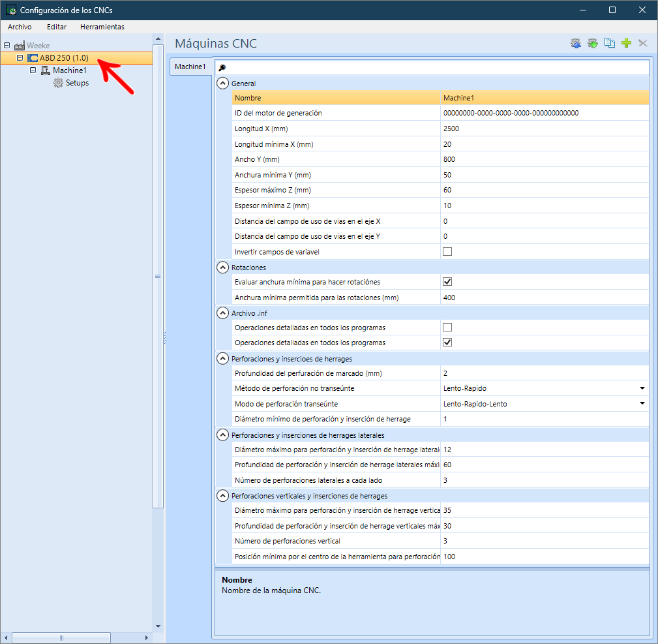Collapse the Archivo .inf section
Screen dimensions: 658x644
[x=222, y=313]
